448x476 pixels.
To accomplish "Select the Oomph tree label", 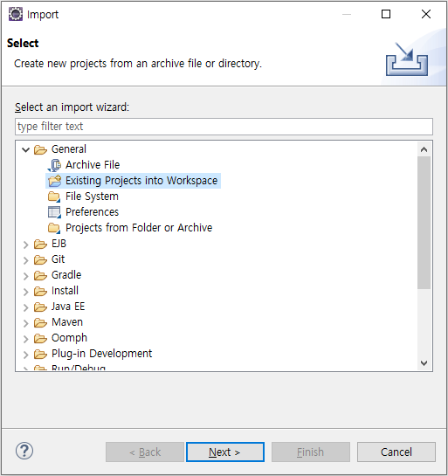I will tap(69, 338).
